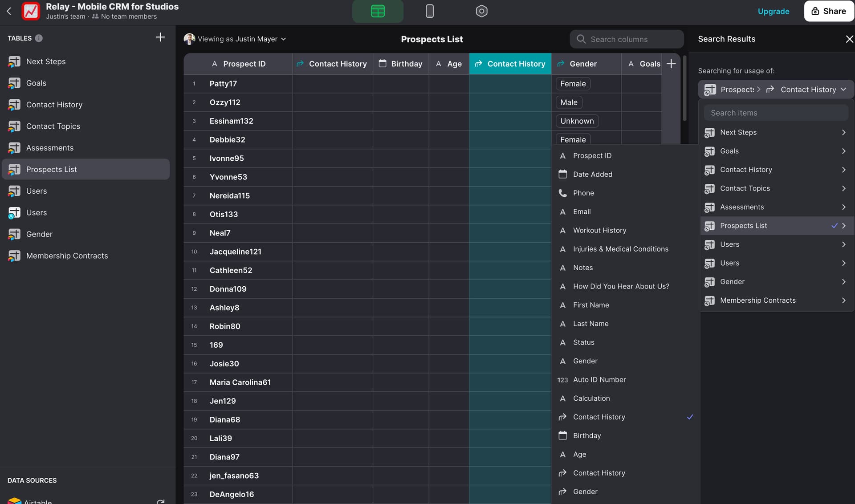
Task: Switch to the data table view icon
Action: tap(378, 11)
